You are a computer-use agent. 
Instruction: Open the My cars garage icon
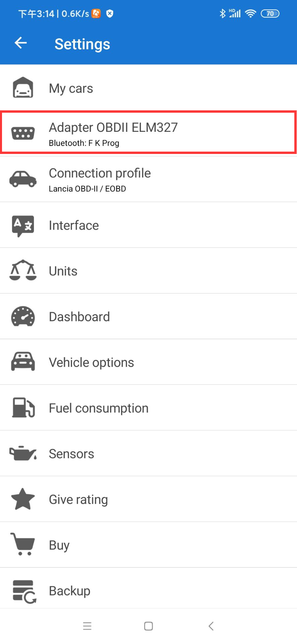(x=23, y=88)
